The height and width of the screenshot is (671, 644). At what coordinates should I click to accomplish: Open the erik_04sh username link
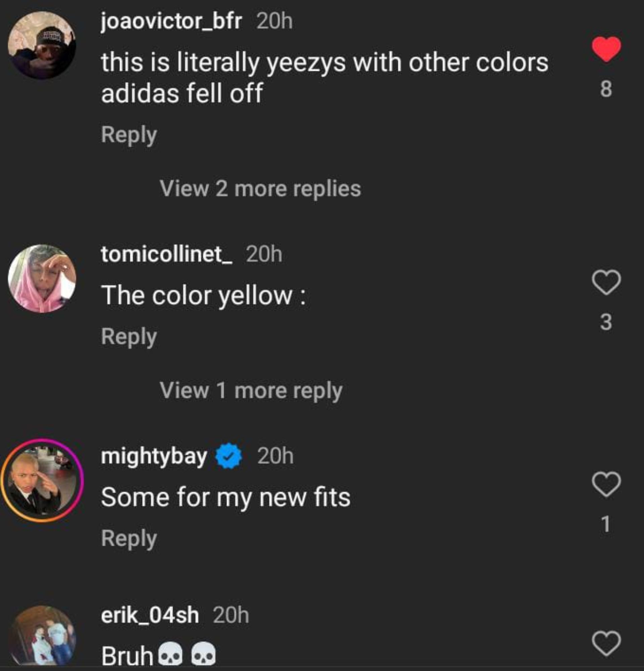pyautogui.click(x=150, y=615)
